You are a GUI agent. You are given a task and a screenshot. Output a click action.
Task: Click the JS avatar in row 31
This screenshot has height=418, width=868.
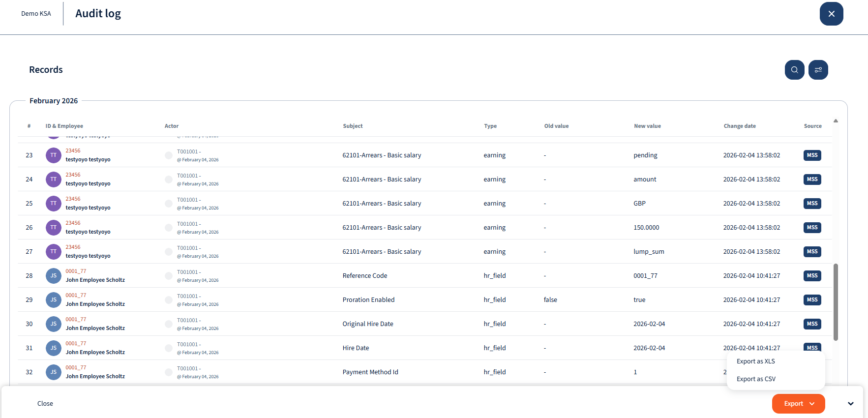(54, 348)
